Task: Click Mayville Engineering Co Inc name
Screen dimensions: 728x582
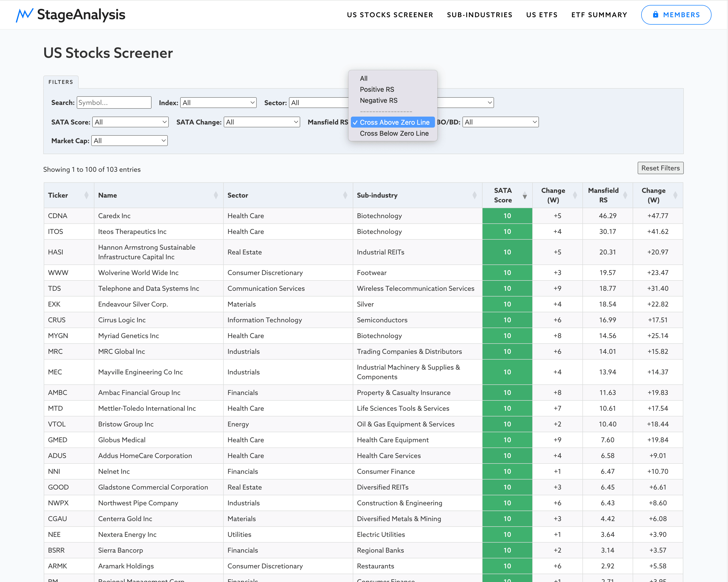Action: tap(141, 372)
